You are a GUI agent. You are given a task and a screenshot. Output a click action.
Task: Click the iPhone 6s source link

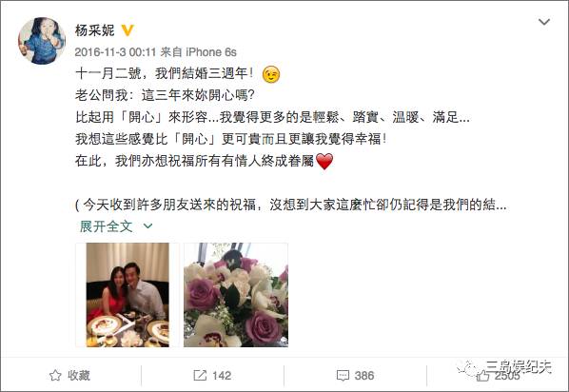pos(211,52)
